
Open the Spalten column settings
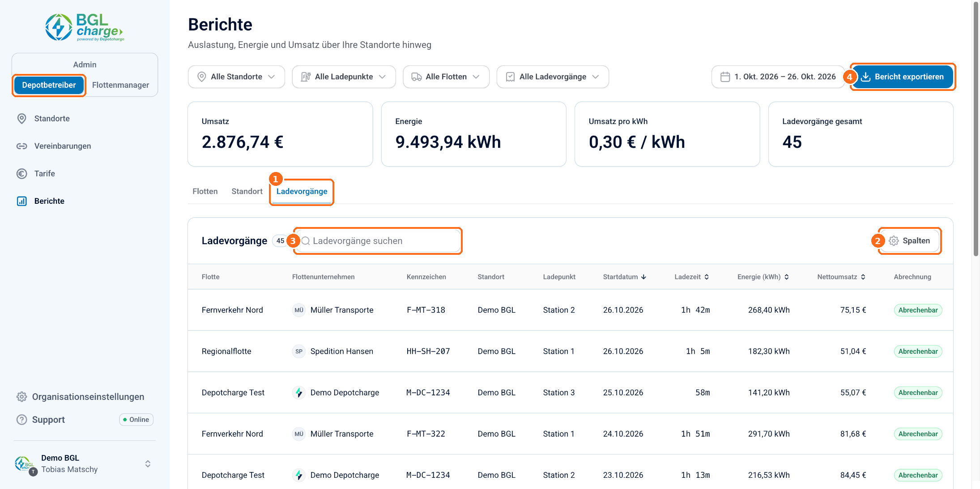909,240
